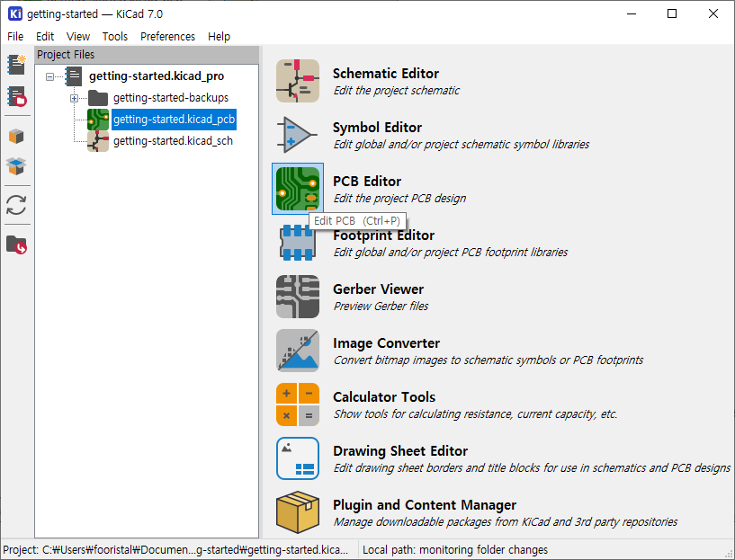Launch the Schematic Editor icon

point(298,81)
